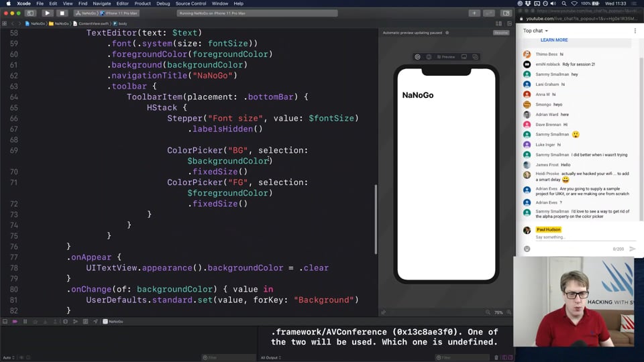Open the File menu
Image resolution: width=644 pixels, height=362 pixels.
40,3
